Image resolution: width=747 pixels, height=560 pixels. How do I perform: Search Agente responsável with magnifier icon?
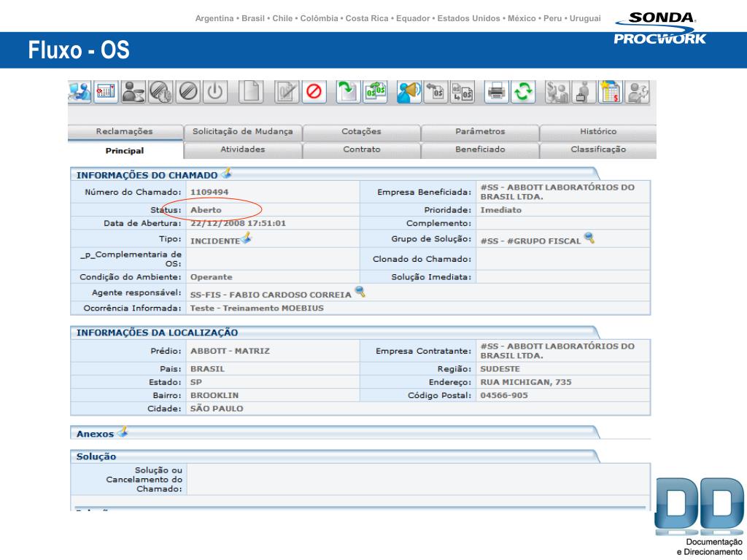[360, 292]
